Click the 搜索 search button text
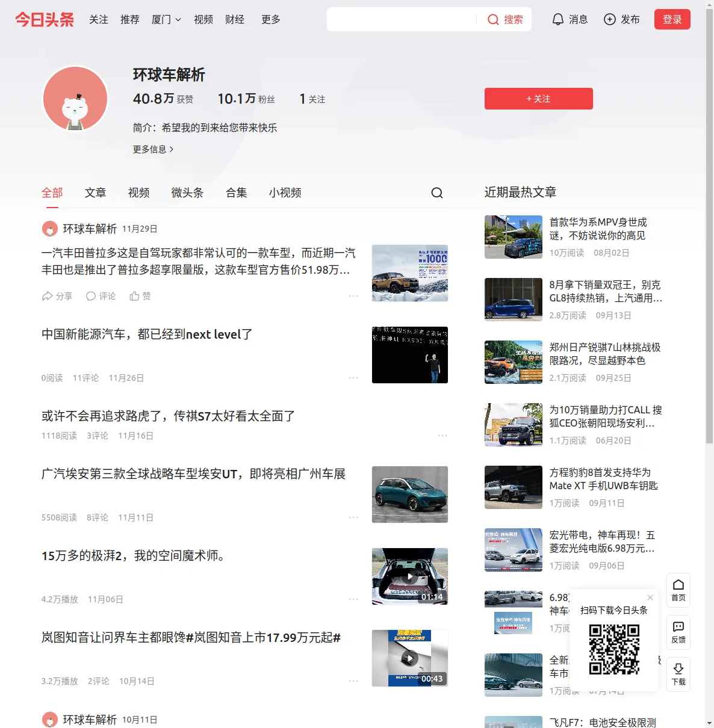714x728 pixels. (514, 19)
